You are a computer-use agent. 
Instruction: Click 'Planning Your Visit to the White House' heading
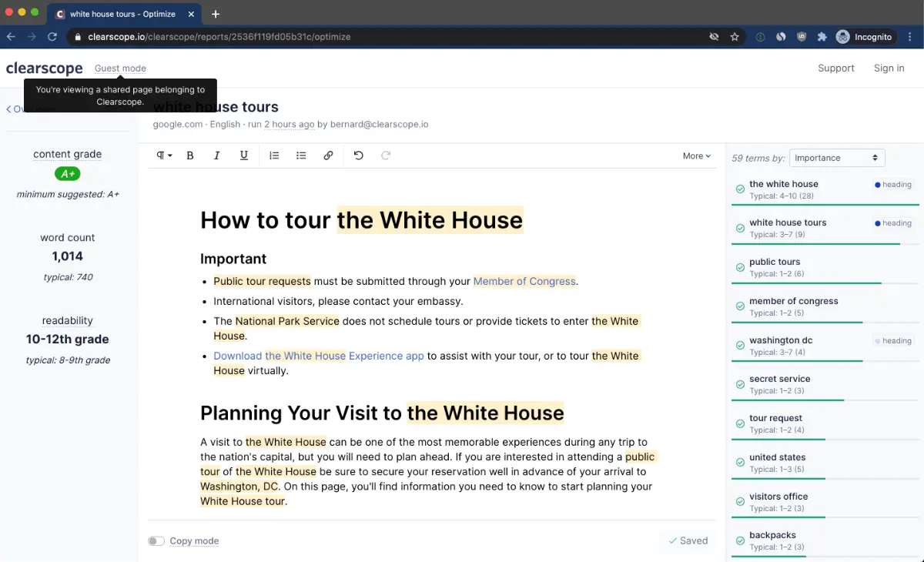(x=382, y=413)
